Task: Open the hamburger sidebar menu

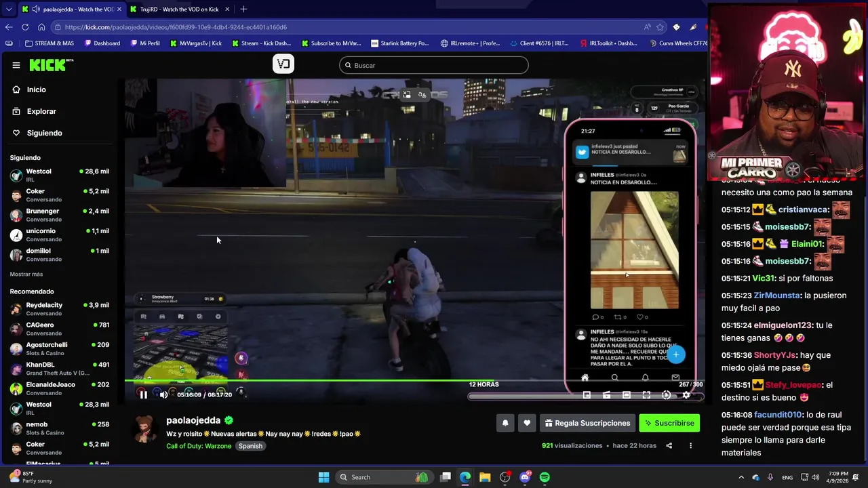Action: click(x=16, y=65)
